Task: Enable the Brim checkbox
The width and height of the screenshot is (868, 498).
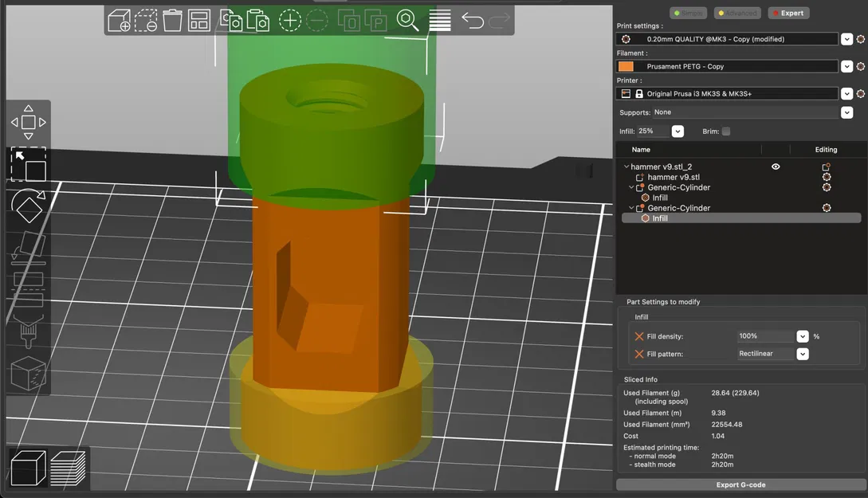Action: (725, 131)
